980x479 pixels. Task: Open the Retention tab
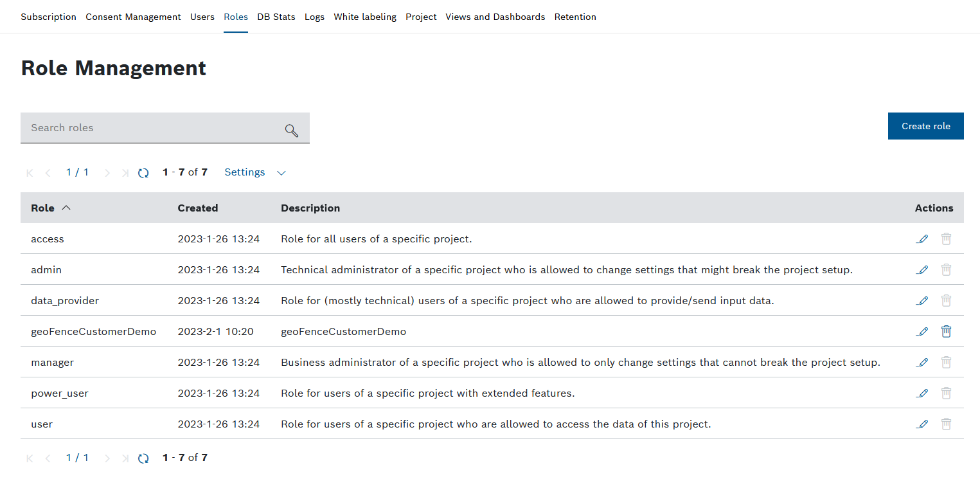[x=575, y=17]
